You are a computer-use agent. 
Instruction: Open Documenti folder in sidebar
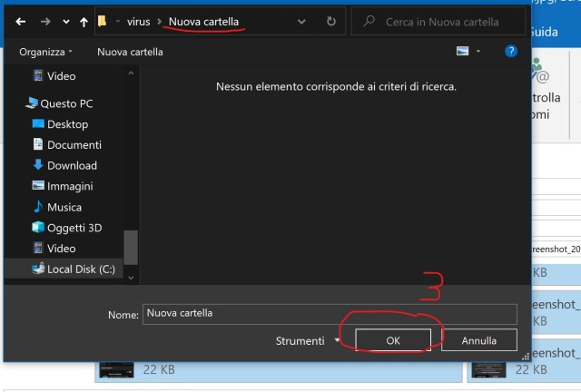pos(74,145)
